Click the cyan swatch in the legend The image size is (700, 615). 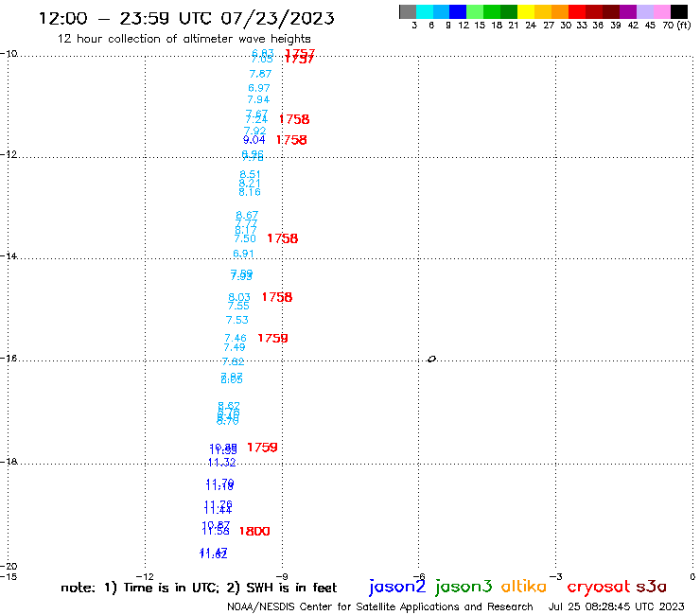click(x=425, y=11)
